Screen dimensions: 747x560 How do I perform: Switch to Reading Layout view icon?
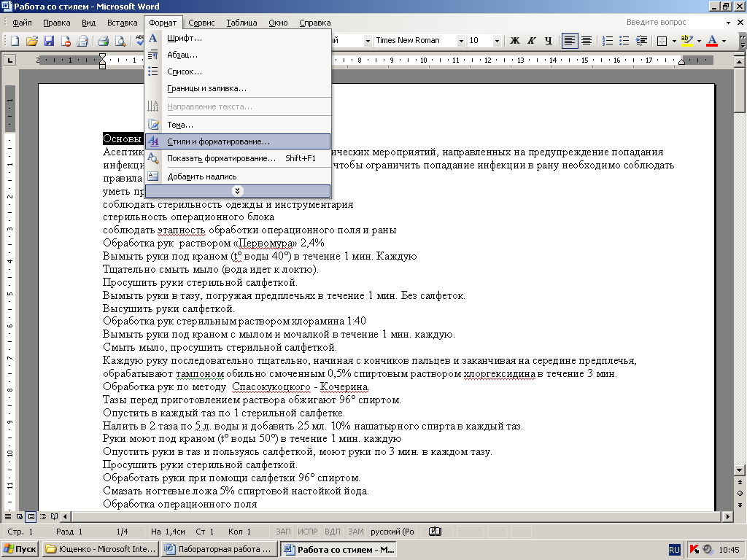click(x=54, y=517)
